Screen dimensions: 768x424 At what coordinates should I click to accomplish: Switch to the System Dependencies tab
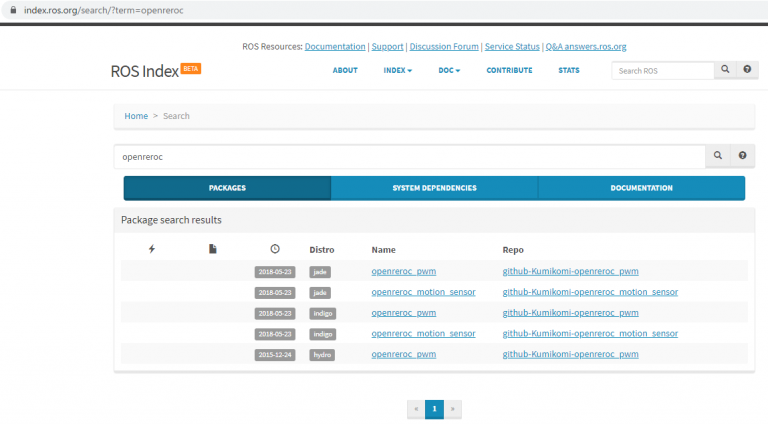(x=434, y=188)
